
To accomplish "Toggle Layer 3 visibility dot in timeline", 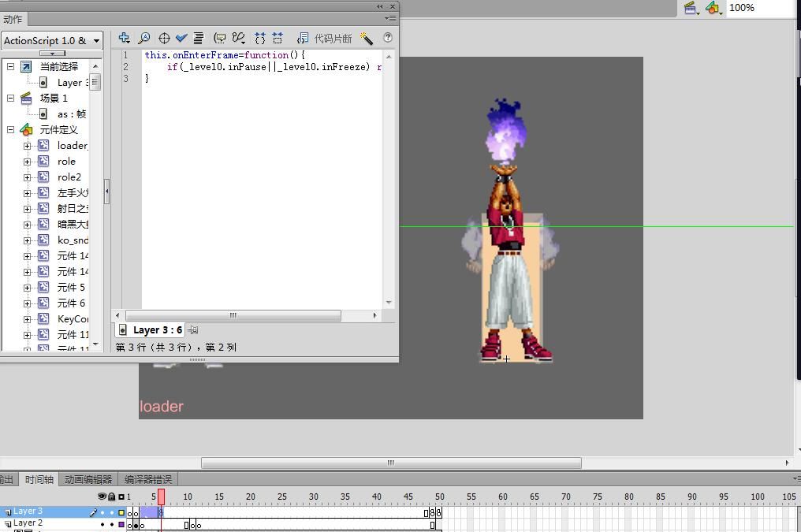I will point(102,512).
